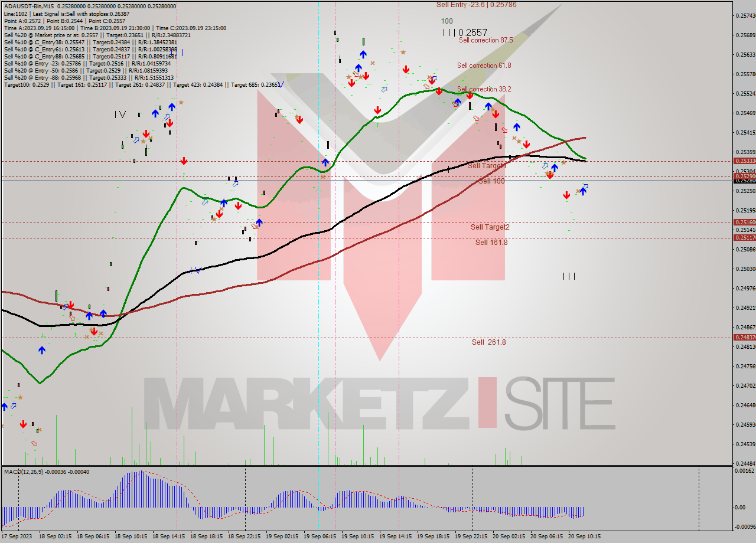
Task: Click the 0.2568 price axis label
Action: 746,35
